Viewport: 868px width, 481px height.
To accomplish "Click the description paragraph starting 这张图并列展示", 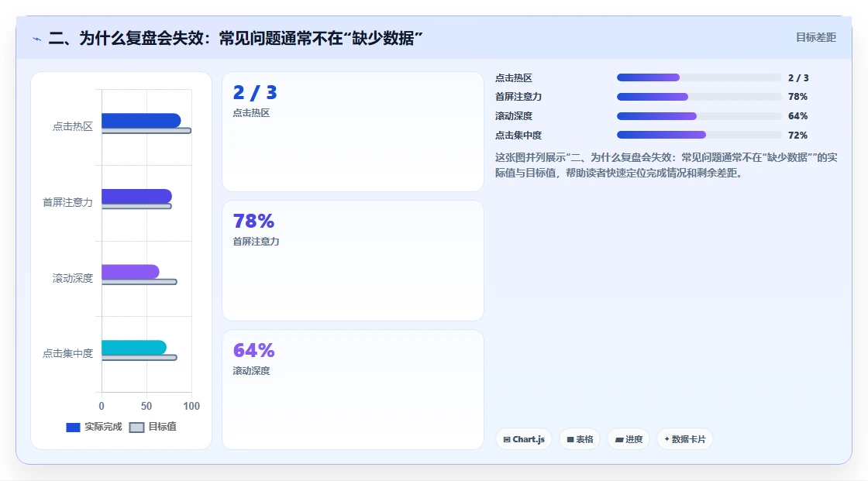I will (666, 165).
